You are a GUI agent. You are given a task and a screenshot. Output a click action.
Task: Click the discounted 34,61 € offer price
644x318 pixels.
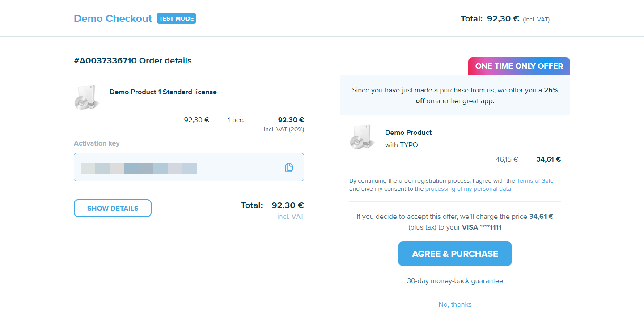point(548,159)
